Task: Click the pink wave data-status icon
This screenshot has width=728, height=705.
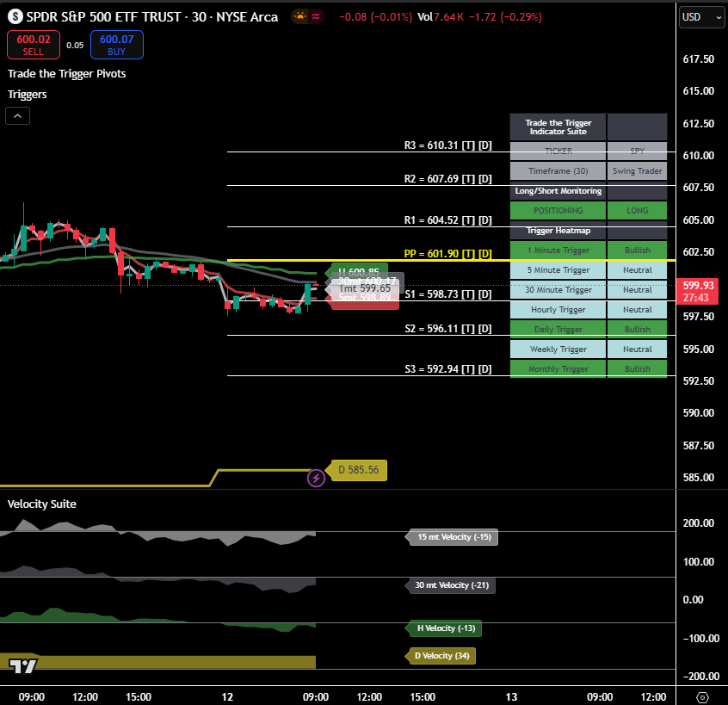Action: 316,16
